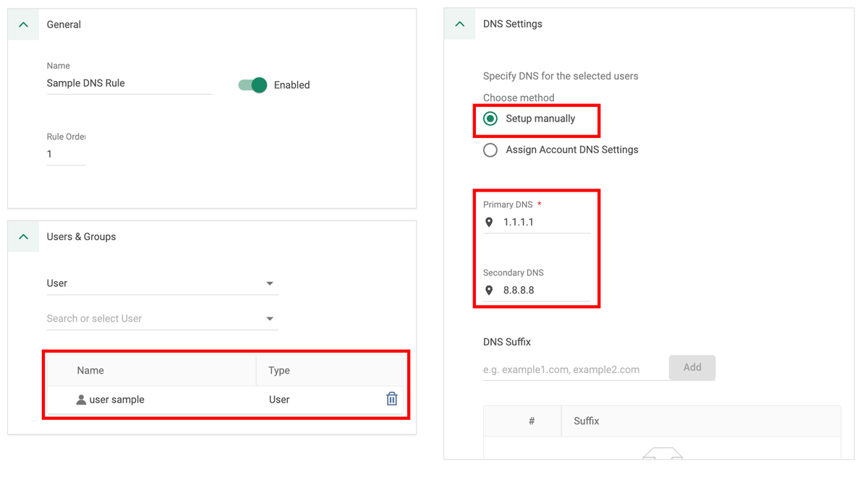Select the Setup manually radio option

click(x=490, y=119)
